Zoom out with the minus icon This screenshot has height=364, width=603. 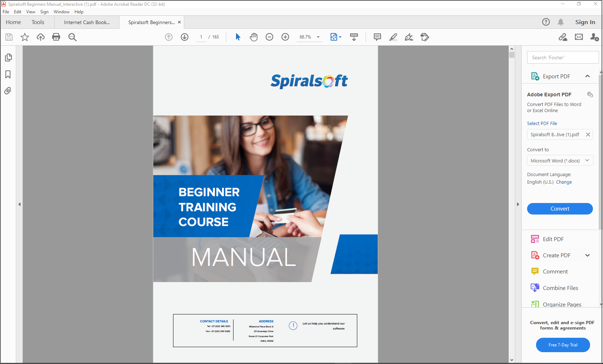269,37
